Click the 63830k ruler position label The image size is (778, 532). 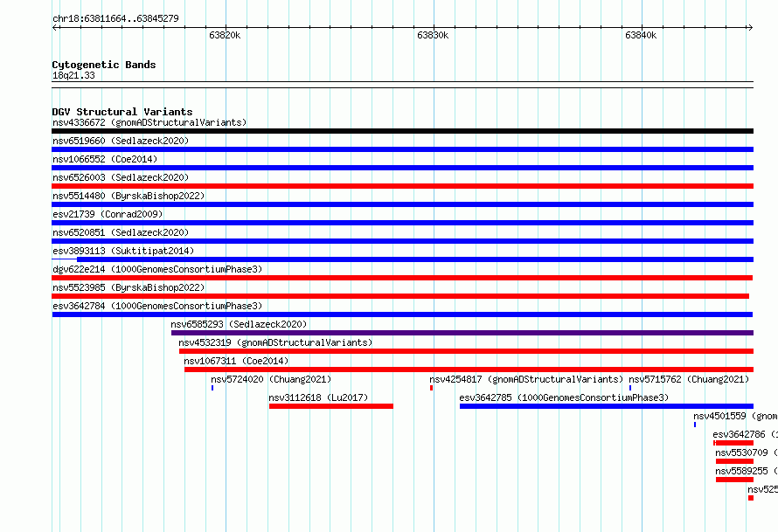(x=433, y=35)
